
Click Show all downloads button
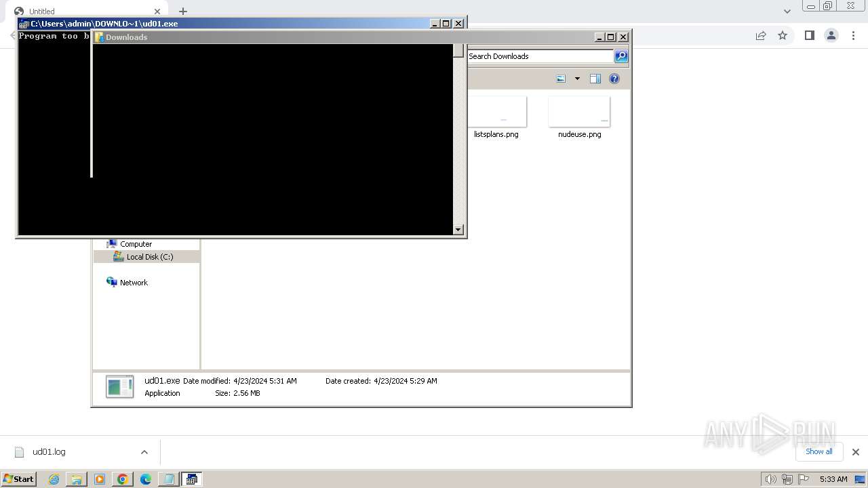click(819, 451)
